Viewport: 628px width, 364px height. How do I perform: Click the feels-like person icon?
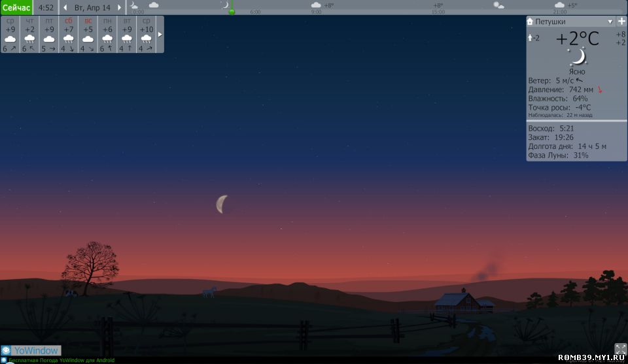pyautogui.click(x=531, y=38)
